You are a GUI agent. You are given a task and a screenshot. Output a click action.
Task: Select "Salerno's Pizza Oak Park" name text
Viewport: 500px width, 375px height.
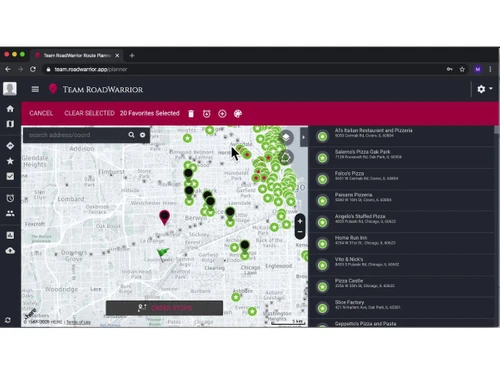click(x=362, y=152)
